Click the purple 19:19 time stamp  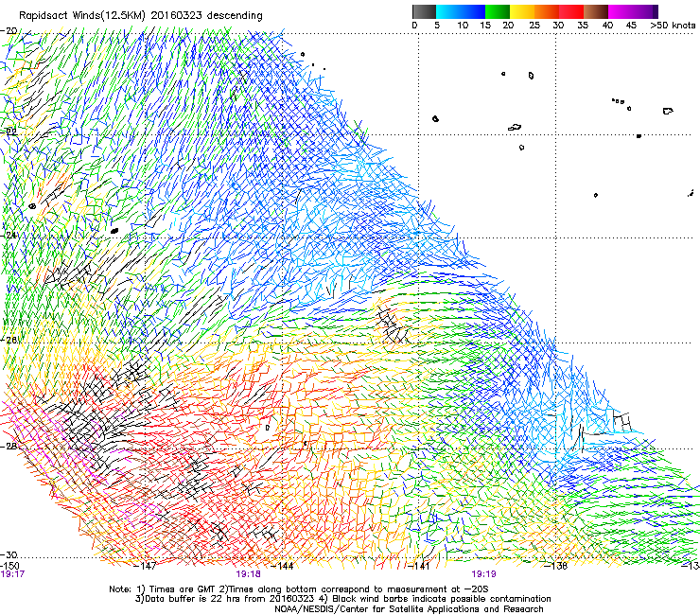[x=484, y=574]
